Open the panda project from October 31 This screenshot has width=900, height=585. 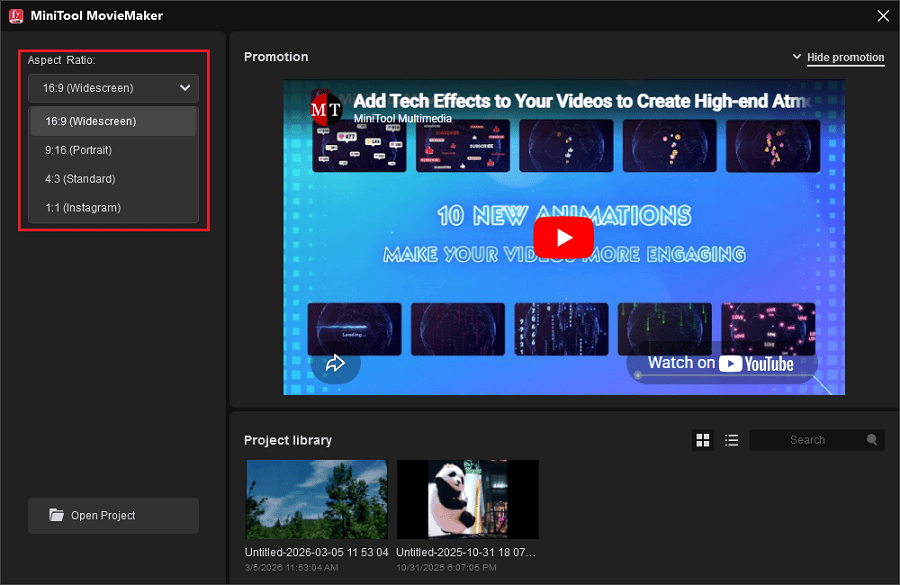[467, 499]
